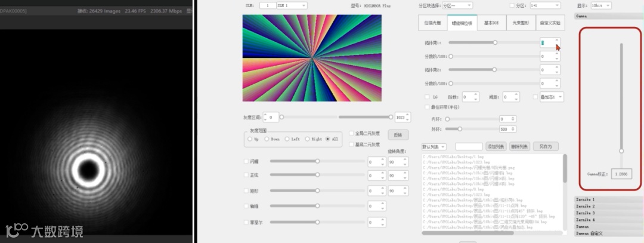Image resolution: width=644 pixels, height=243 pixels.
Task: Expand the Zernike 4 section
Action: [608, 220]
